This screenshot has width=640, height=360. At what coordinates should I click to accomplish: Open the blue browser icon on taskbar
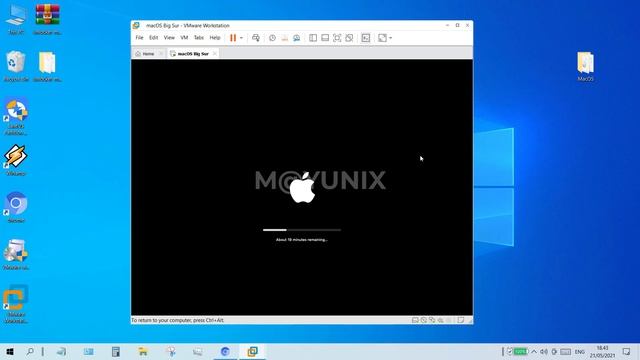tap(225, 351)
